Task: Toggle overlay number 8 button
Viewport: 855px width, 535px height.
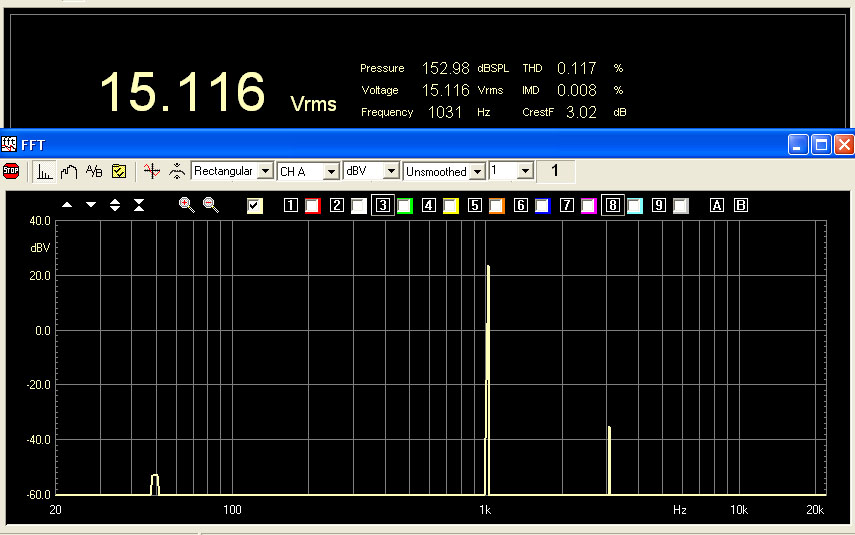Action: (612, 206)
